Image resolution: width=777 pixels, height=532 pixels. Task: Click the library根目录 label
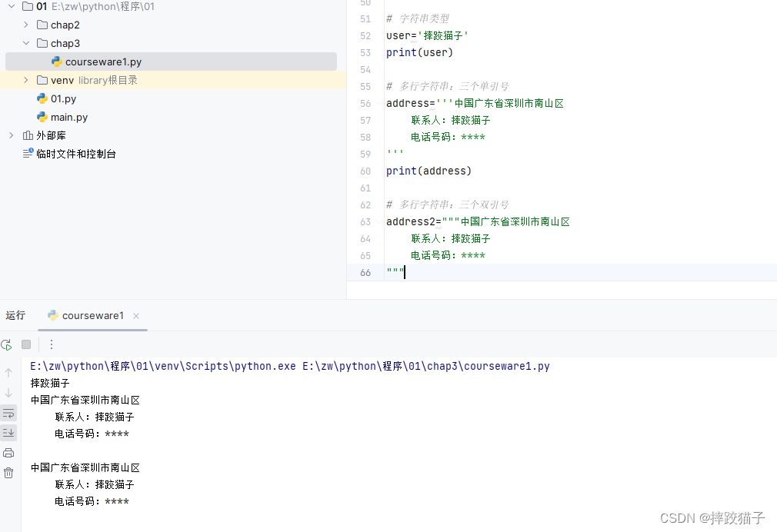tap(108, 80)
